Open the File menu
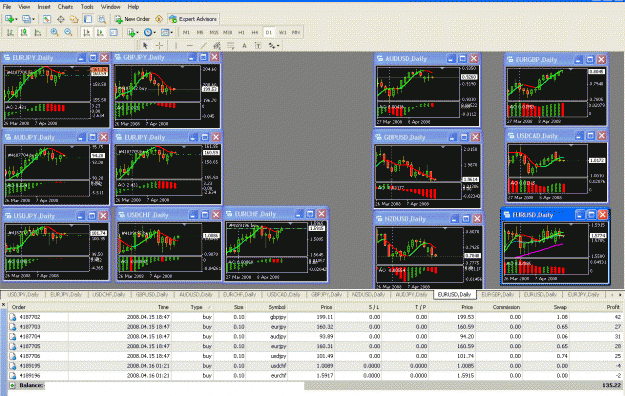Viewport: 625px width, 396px height. (x=7, y=7)
